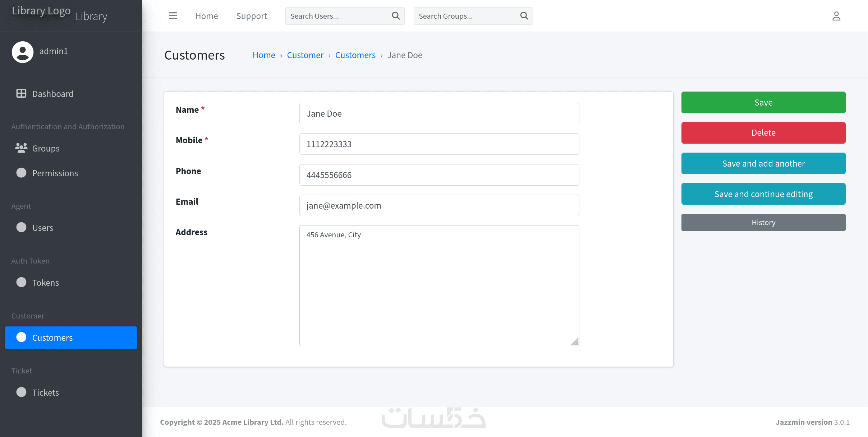The image size is (868, 437).
Task: Open Groups in the sidebar
Action: [x=46, y=148]
